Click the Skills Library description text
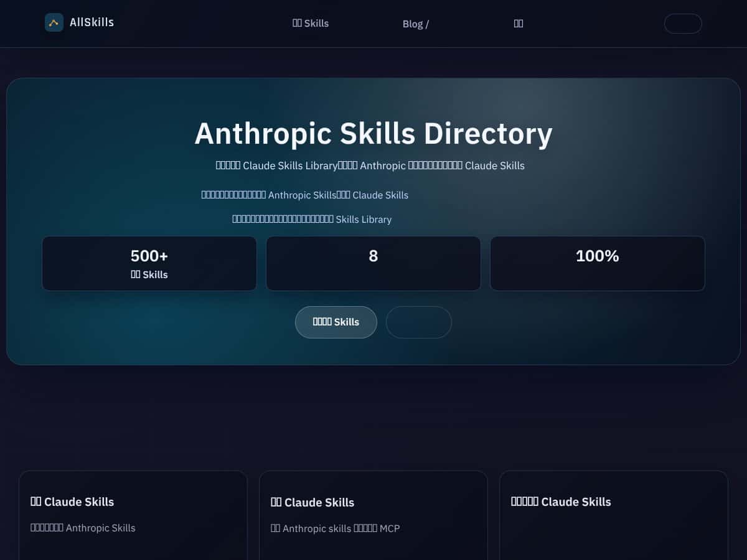 pyautogui.click(x=312, y=219)
